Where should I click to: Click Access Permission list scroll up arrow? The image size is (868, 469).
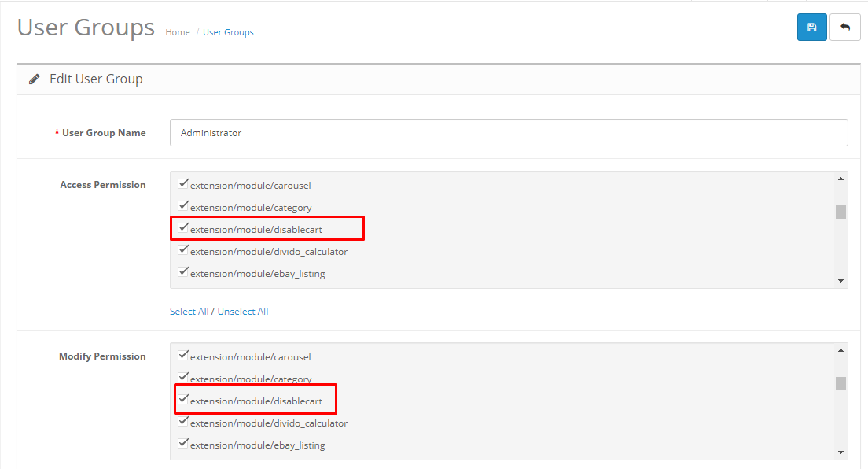pyautogui.click(x=840, y=179)
